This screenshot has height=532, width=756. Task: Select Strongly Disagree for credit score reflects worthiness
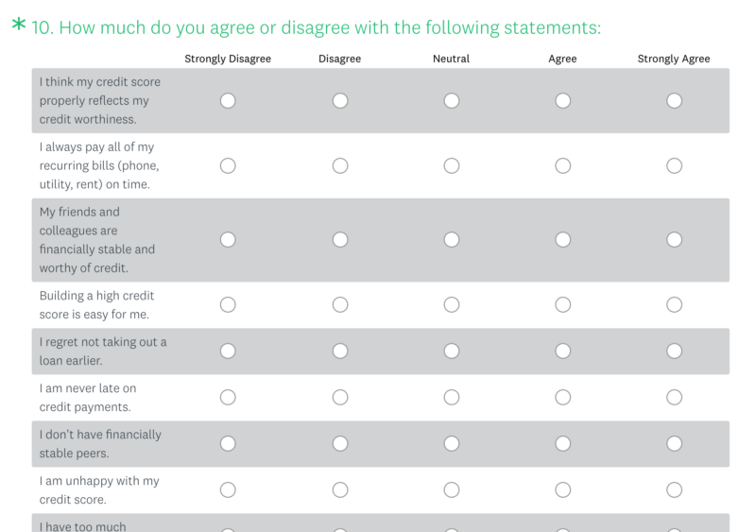[x=228, y=101]
